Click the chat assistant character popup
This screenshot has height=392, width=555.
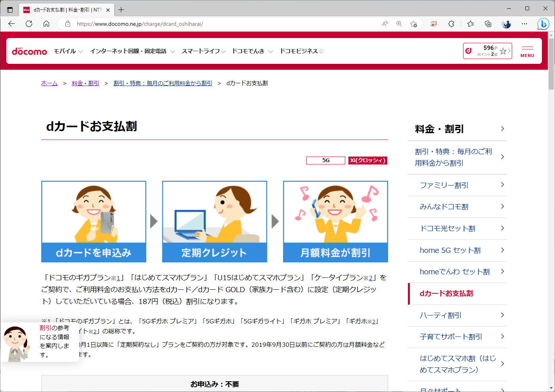[x=39, y=342]
